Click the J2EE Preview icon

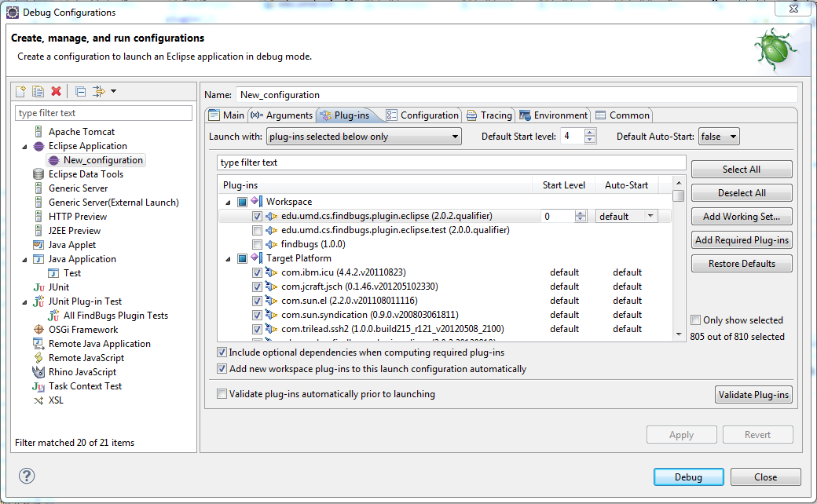click(38, 231)
